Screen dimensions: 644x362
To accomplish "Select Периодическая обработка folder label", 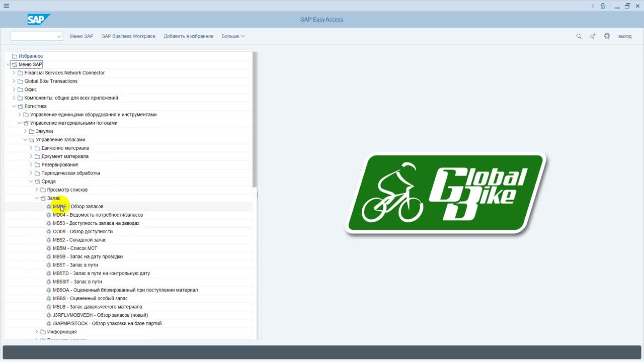I will tap(70, 173).
